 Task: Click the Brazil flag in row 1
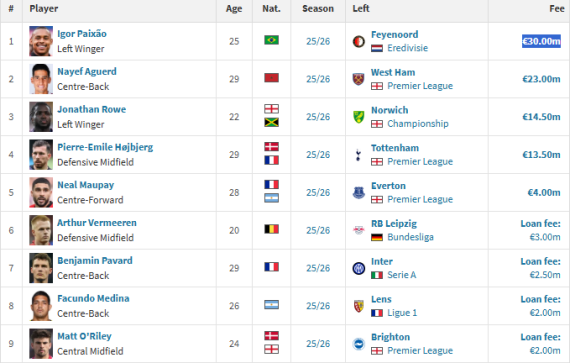pyautogui.click(x=272, y=40)
